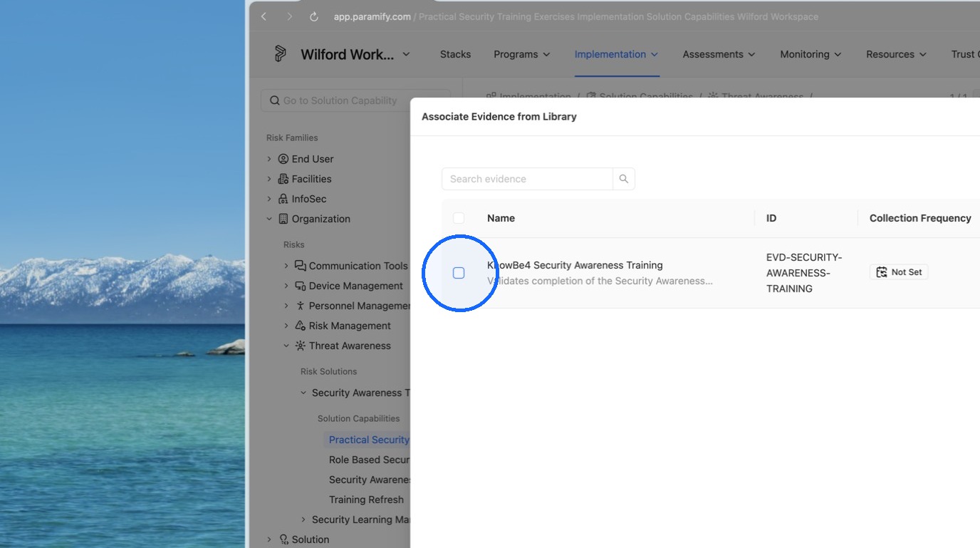The width and height of the screenshot is (980, 548).
Task: Select Training Refresh capability
Action: 366,500
